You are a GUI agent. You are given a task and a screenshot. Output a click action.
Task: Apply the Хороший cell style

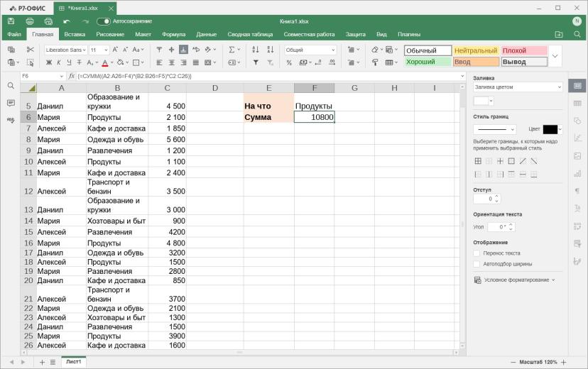point(428,62)
